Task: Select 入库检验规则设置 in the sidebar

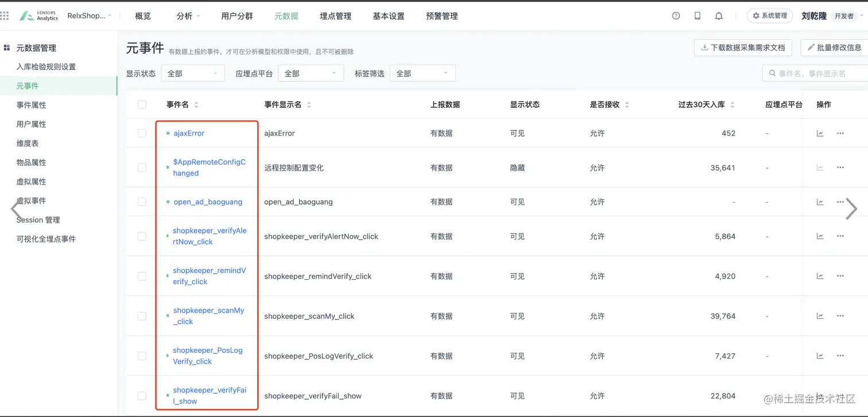Action: click(x=46, y=67)
